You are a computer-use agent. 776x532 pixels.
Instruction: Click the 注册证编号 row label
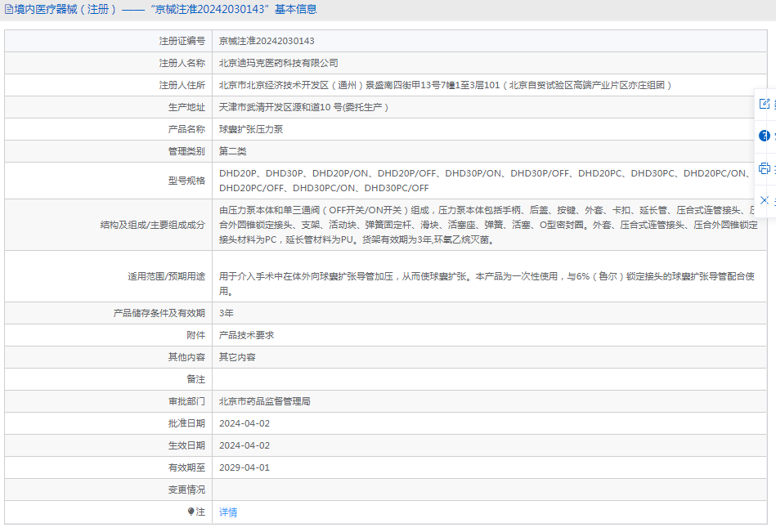(182, 41)
